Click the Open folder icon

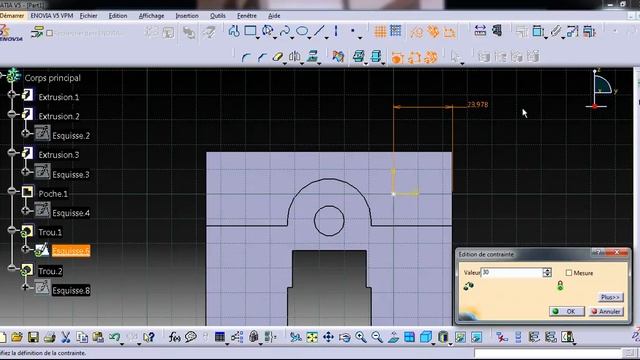[17, 337]
